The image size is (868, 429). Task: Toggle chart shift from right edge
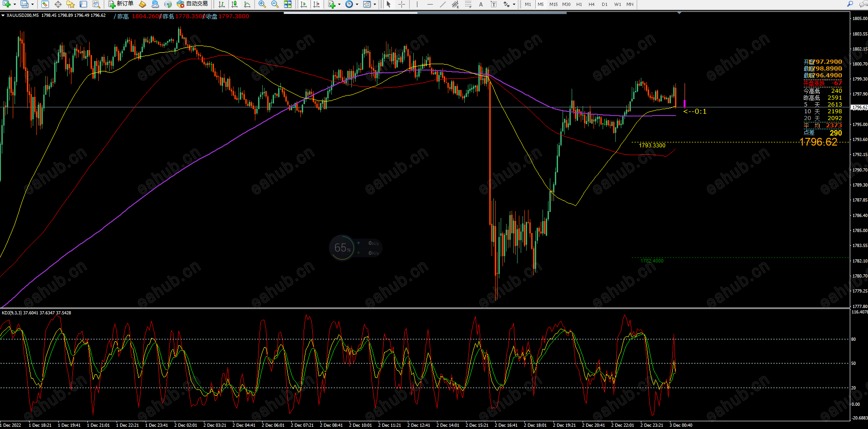[x=316, y=4]
